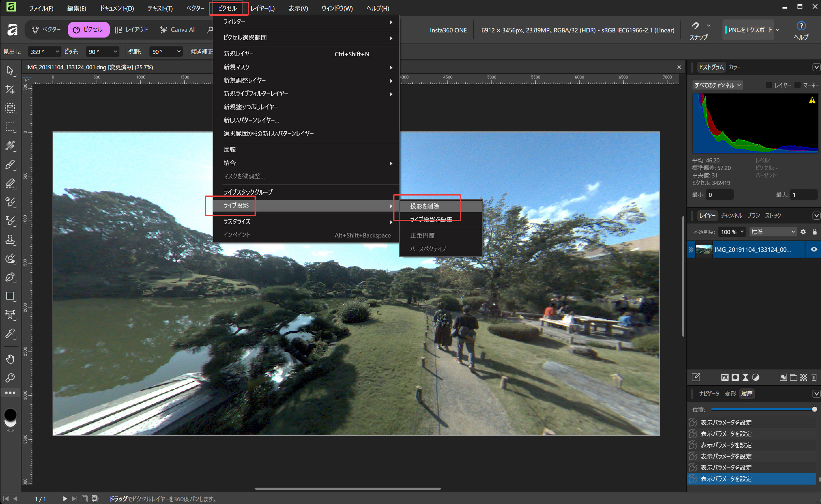Select the Move tool arrow icon
The width and height of the screenshot is (821, 504).
coord(10,71)
